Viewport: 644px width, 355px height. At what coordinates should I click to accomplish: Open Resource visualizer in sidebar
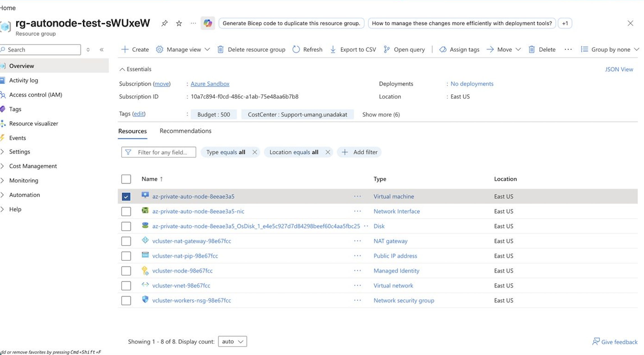[x=34, y=124]
